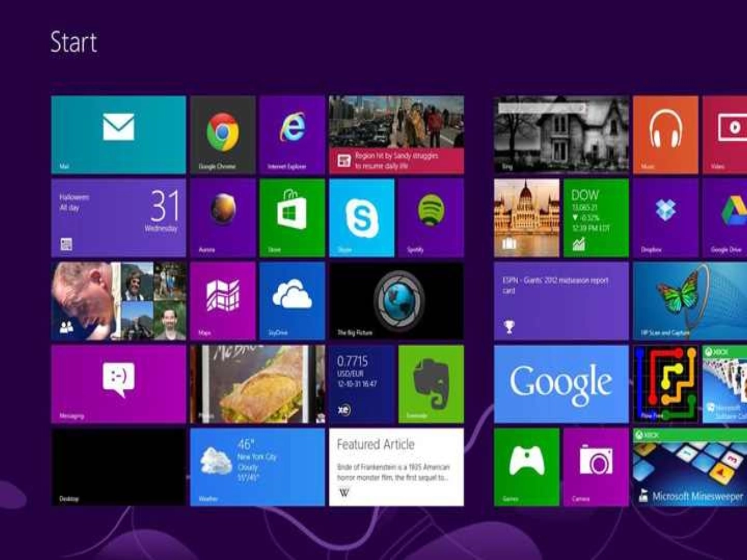Open the Music headphones tile
747x560 pixels.
(x=665, y=135)
